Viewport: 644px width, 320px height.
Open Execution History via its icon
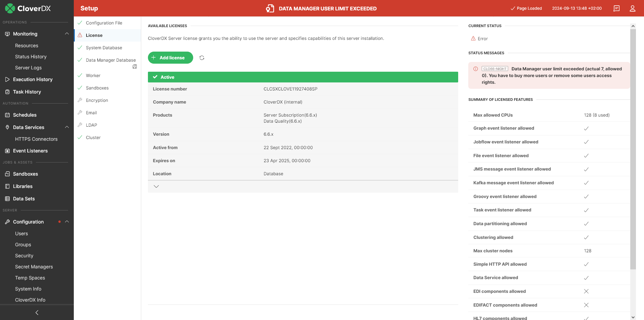coord(7,79)
